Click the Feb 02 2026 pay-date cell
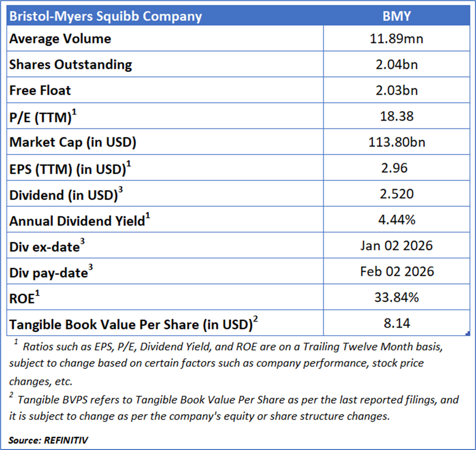 point(396,272)
